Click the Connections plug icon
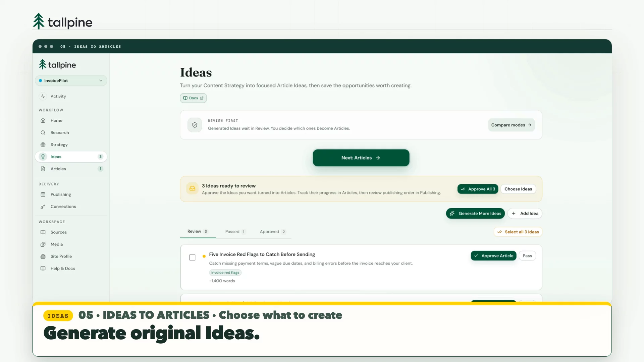Screen dimensions: 644x362 tap(43, 206)
